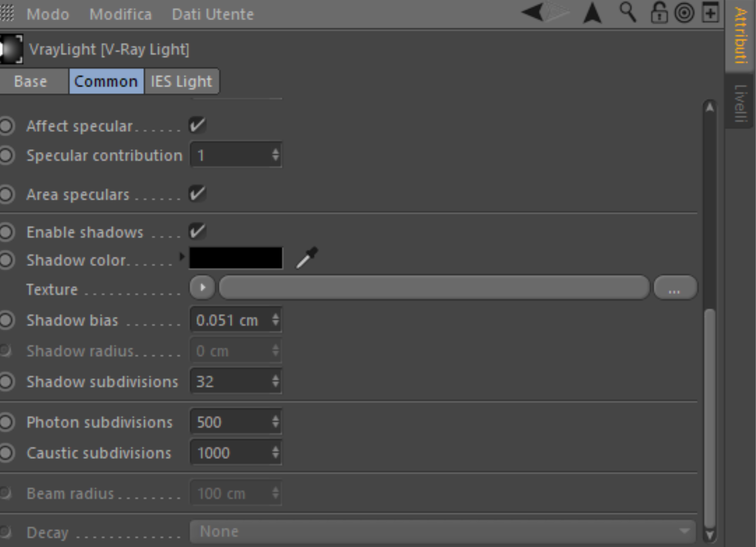Click animation dot for Shadow bias
756x547 pixels.
pos(7,320)
